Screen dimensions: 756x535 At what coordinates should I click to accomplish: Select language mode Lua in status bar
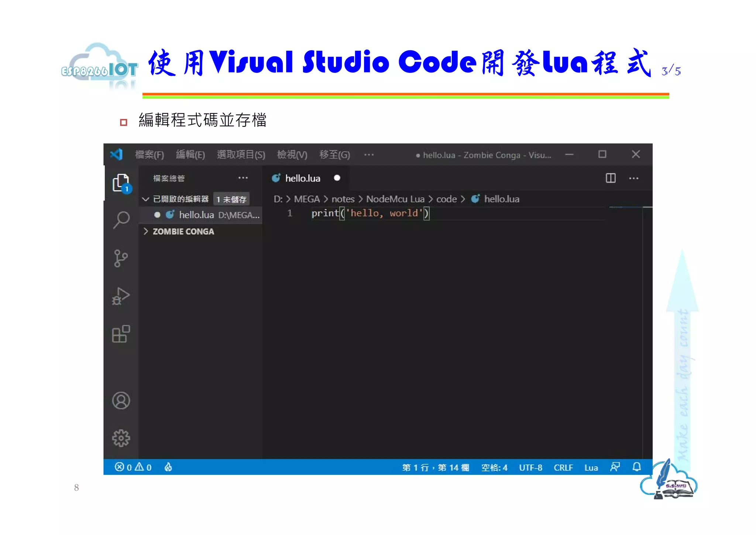(x=591, y=467)
